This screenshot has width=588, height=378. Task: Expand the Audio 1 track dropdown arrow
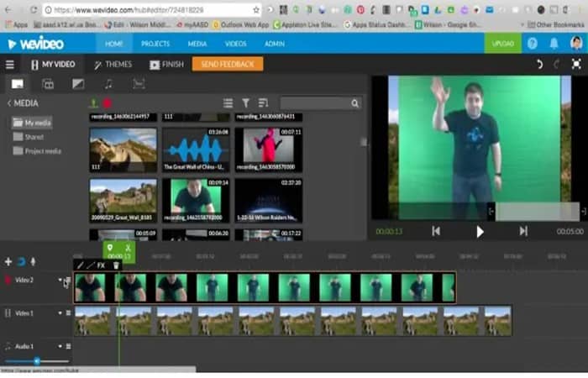click(x=60, y=346)
